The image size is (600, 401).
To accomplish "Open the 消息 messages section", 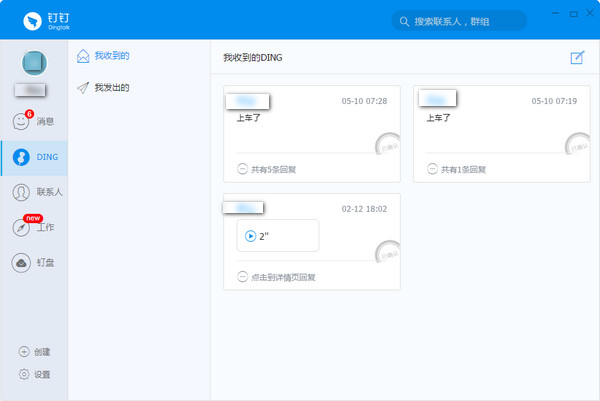I will tap(22, 122).
